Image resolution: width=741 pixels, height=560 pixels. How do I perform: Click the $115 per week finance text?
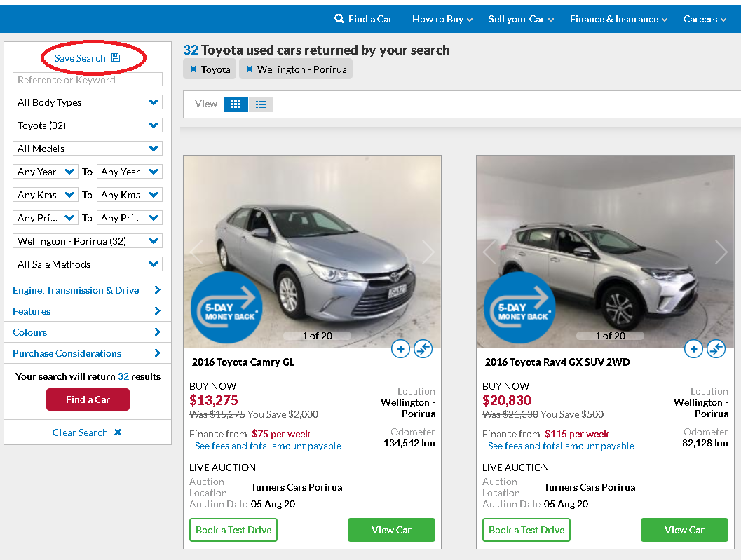576,434
